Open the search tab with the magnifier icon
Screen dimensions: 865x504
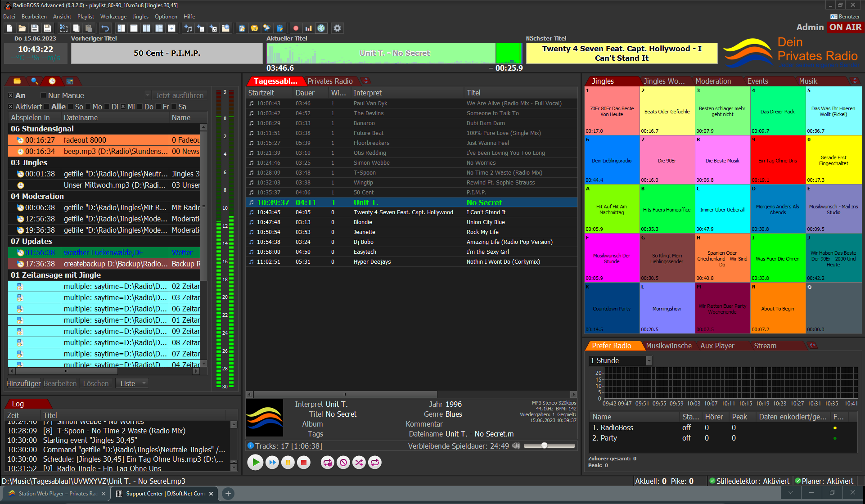click(34, 81)
